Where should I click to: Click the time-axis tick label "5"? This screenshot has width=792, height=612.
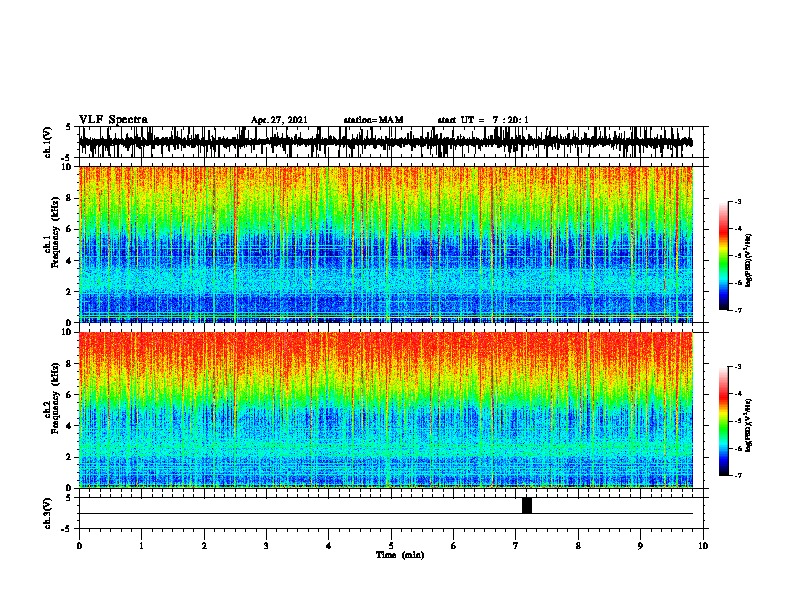coord(391,546)
